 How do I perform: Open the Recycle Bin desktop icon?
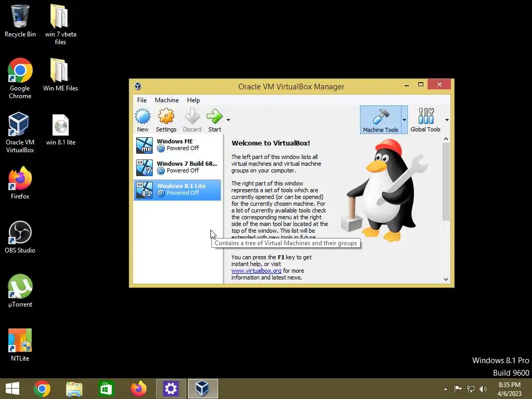click(x=20, y=21)
